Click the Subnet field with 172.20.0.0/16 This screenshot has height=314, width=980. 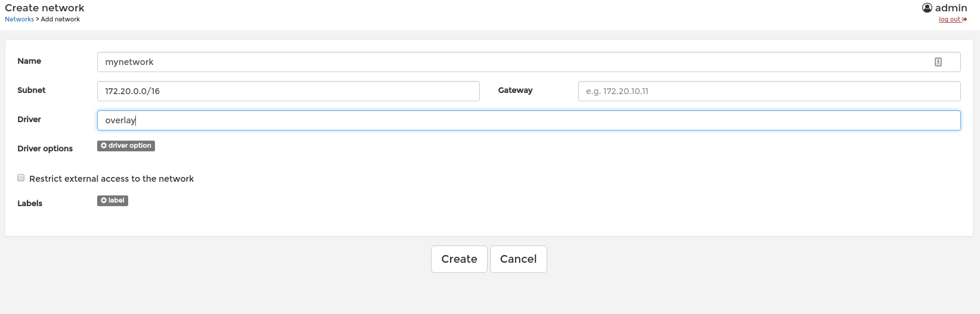click(x=288, y=91)
